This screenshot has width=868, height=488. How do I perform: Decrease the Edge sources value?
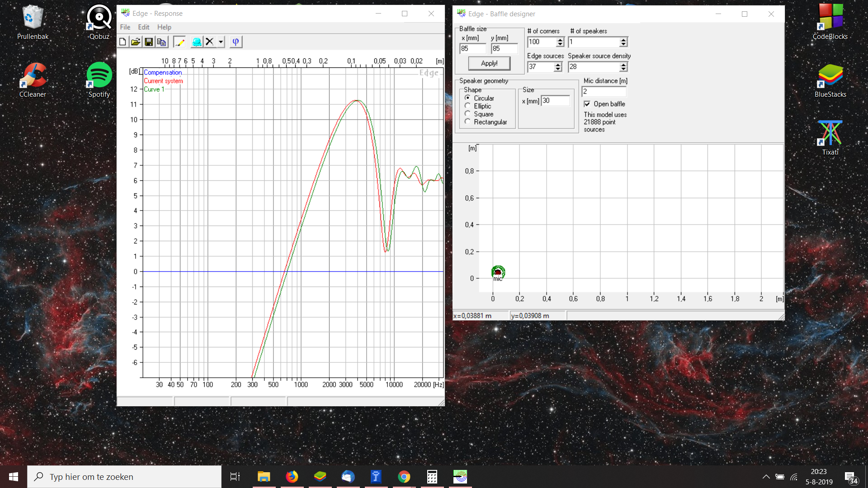(558, 69)
